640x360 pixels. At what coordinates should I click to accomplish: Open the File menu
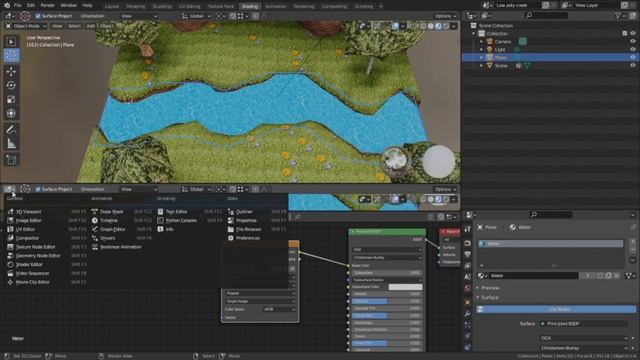pos(18,6)
